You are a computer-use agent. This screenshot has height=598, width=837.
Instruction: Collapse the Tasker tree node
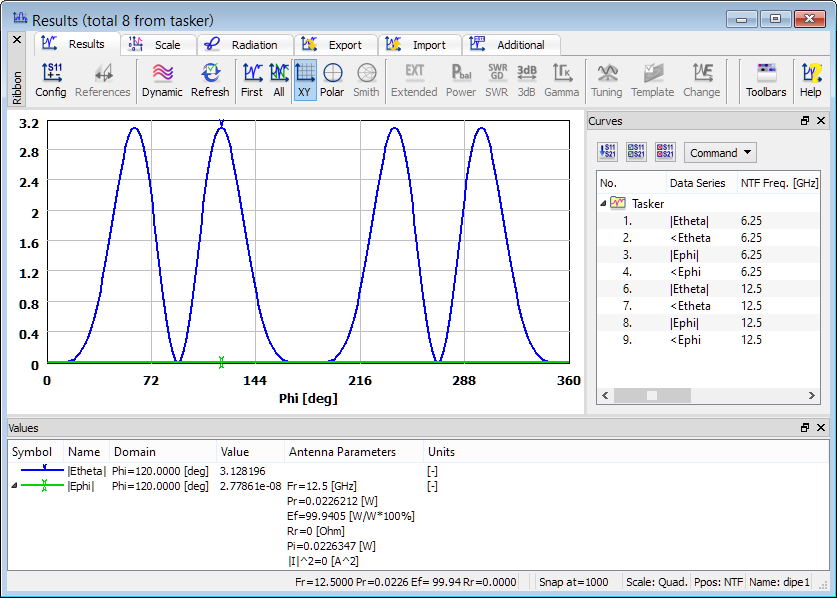tap(603, 203)
